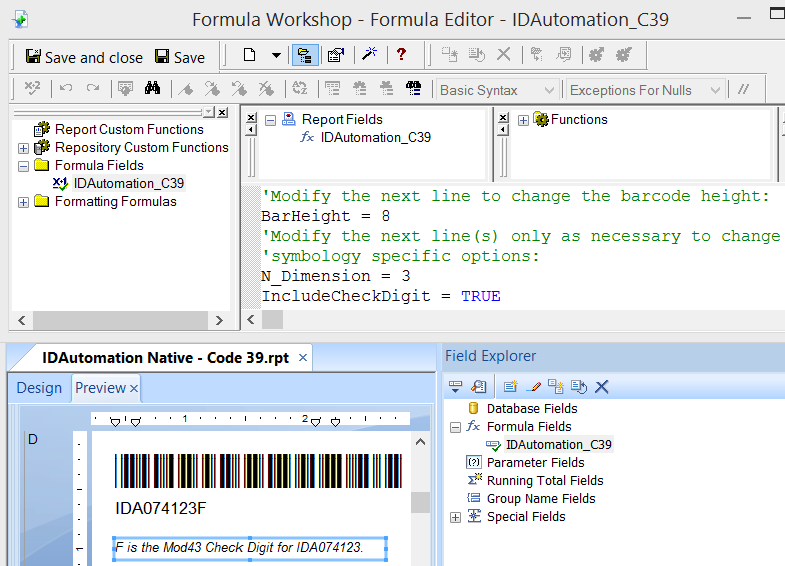Click the Comment/Uncomment (//) icon
The width and height of the screenshot is (785, 566).
point(743,90)
